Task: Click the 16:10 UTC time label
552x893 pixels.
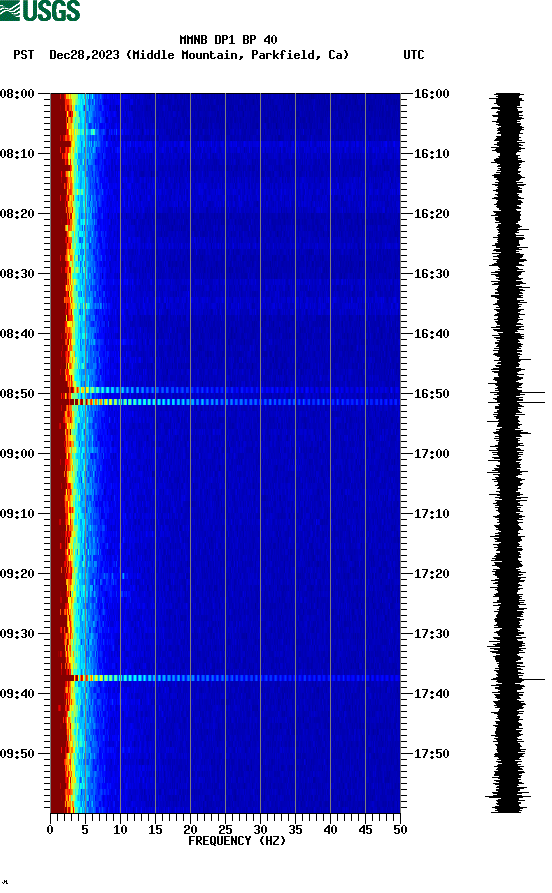Action: [431, 154]
